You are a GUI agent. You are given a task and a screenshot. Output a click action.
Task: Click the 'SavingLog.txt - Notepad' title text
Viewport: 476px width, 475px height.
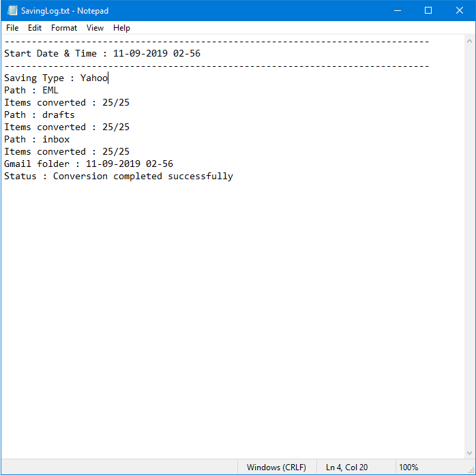pos(65,11)
